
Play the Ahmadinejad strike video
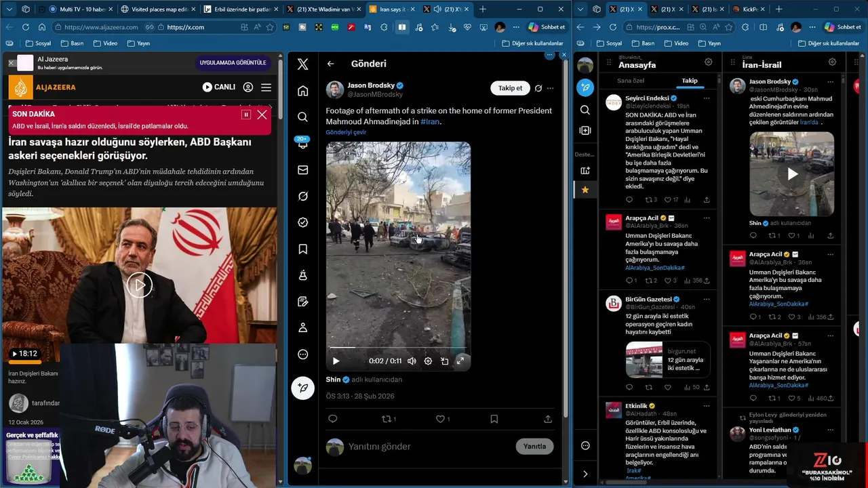(x=336, y=361)
